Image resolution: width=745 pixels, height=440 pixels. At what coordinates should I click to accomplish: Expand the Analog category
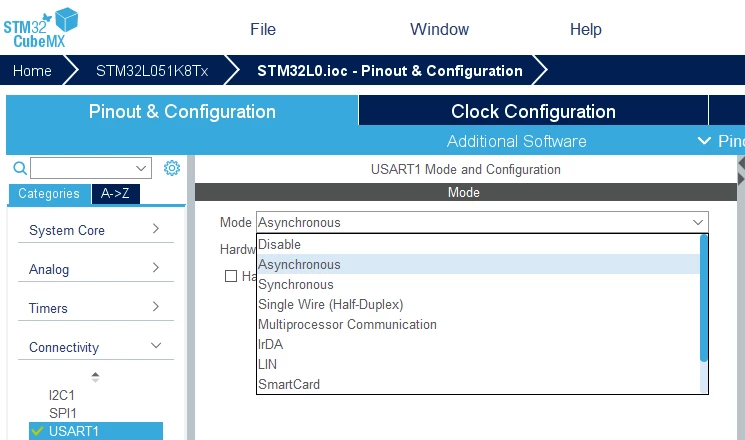(96, 269)
